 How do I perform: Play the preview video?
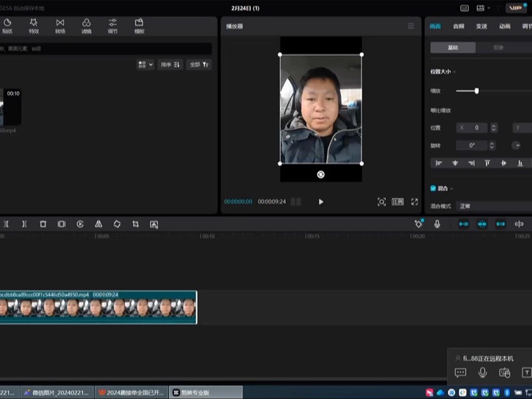click(321, 202)
